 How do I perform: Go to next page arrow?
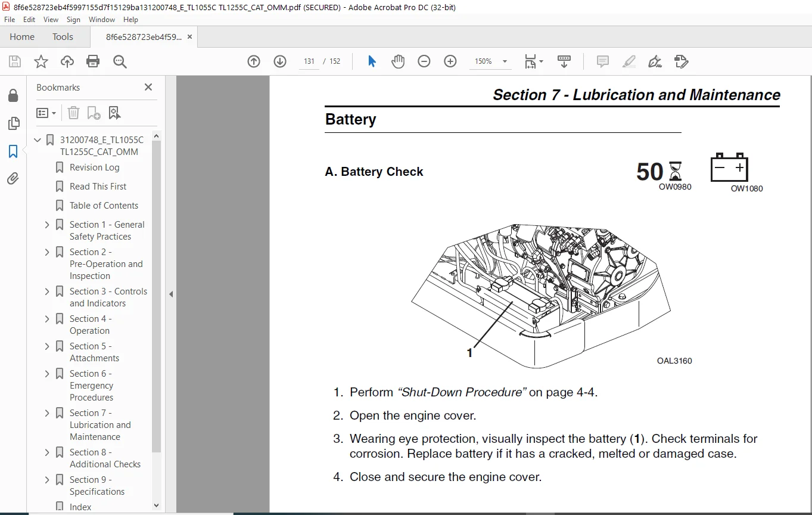click(280, 61)
